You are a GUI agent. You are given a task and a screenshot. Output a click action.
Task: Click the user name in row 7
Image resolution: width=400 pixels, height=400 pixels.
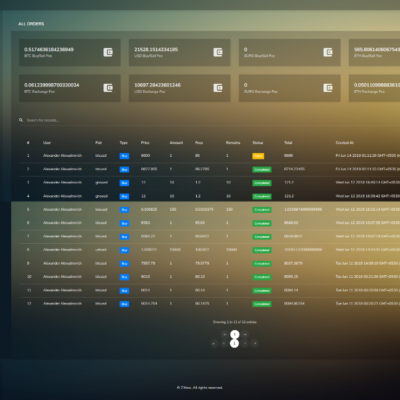coord(62,236)
